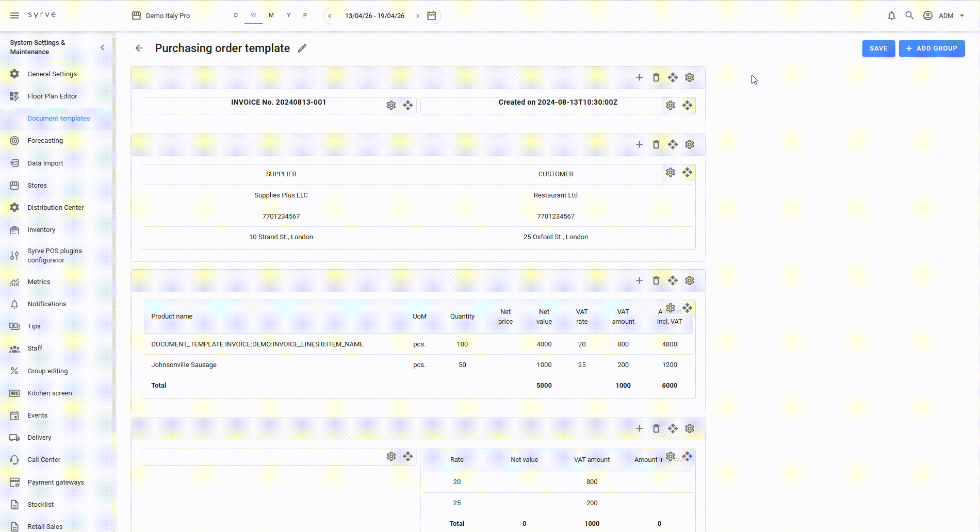Open settings for the SUPPLIER/CUSTOMER table block

(670, 172)
